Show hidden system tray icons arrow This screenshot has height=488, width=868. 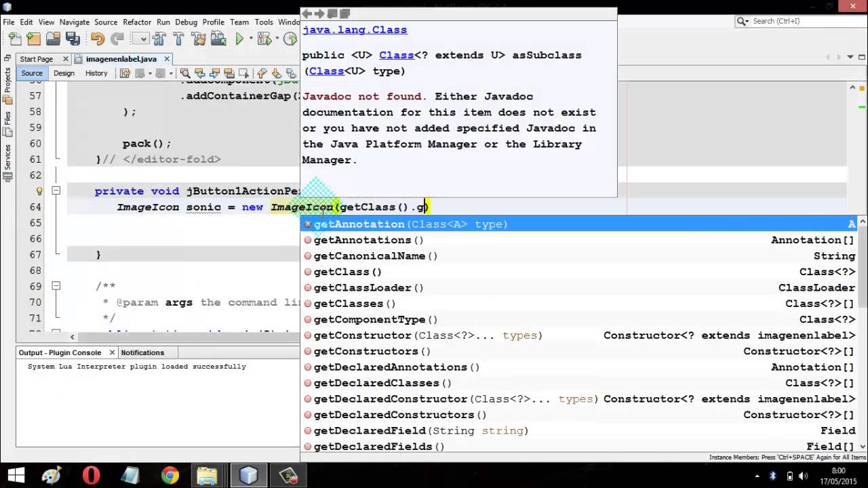pyautogui.click(x=757, y=476)
